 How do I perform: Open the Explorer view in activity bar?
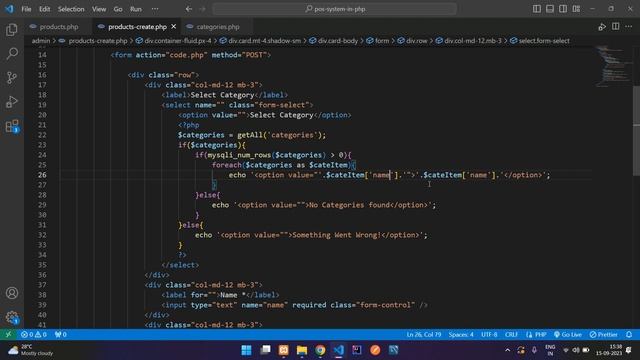tap(12, 29)
